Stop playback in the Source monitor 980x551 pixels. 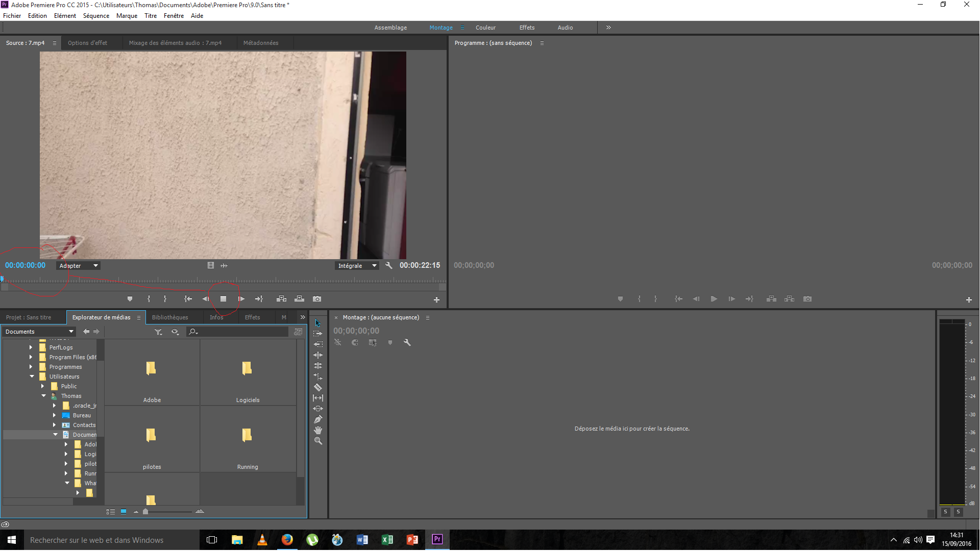[x=223, y=299]
